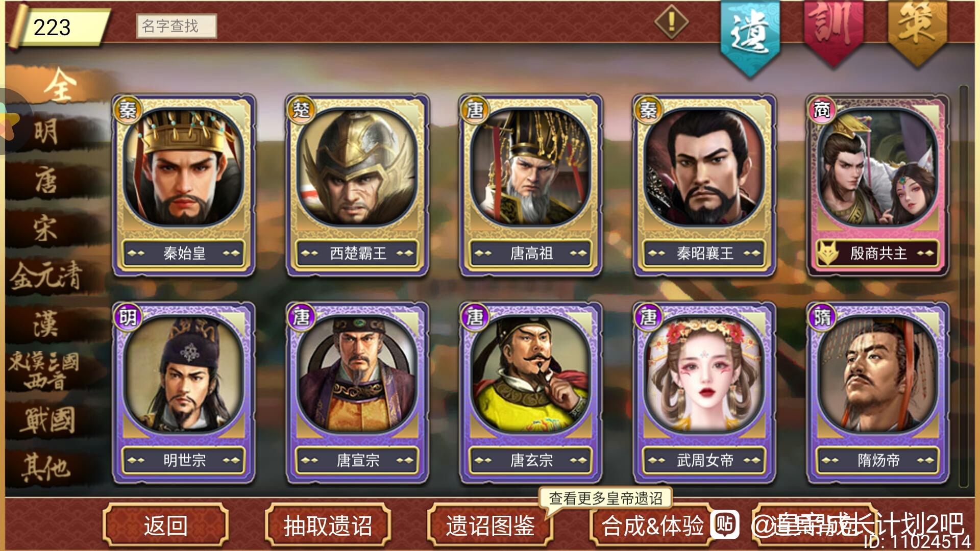Click the diamond exclamation alert icon
The width and height of the screenshot is (980, 551).
pos(672,22)
